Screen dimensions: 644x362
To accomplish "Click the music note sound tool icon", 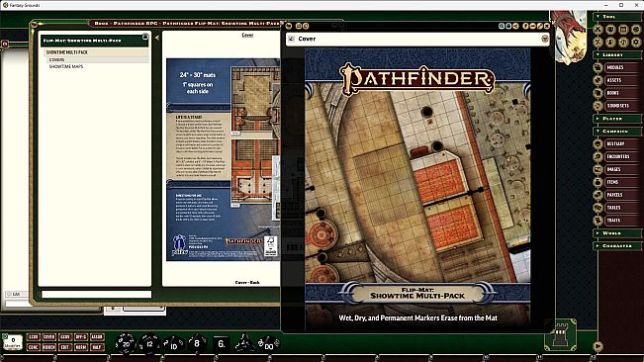I will tap(623, 42).
